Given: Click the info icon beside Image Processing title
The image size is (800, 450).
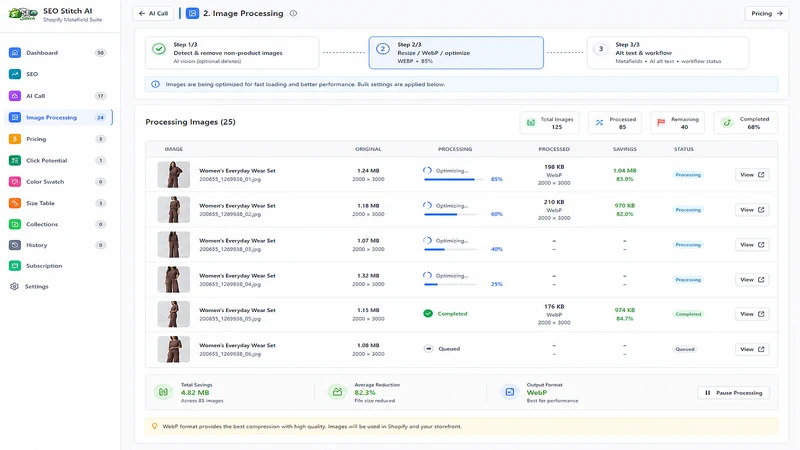Looking at the screenshot, I should pos(293,13).
